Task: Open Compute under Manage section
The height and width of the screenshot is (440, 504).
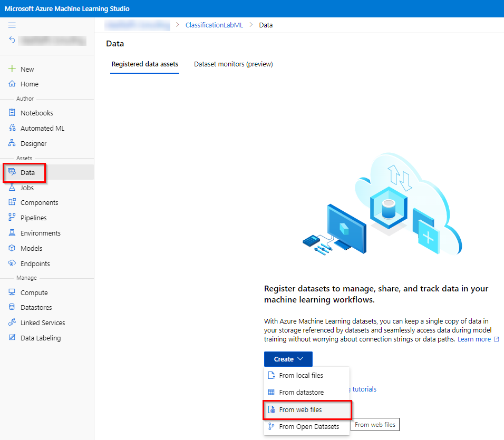Action: (34, 292)
